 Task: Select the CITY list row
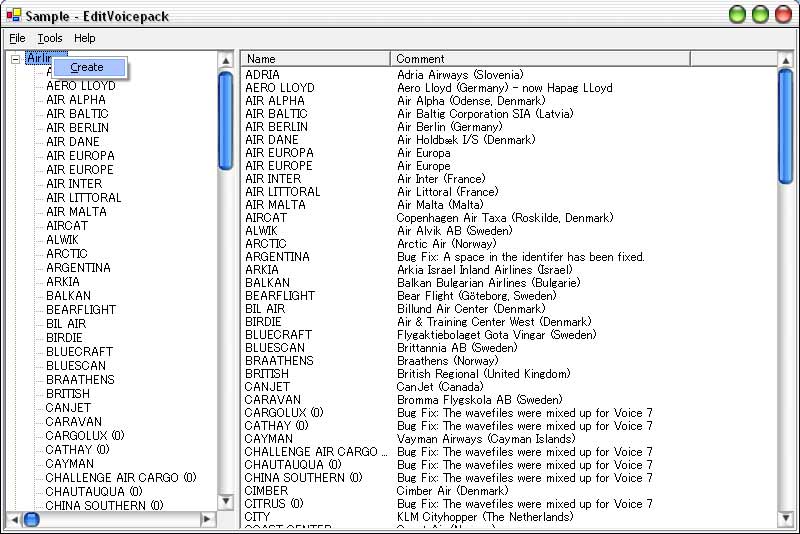coord(508,517)
